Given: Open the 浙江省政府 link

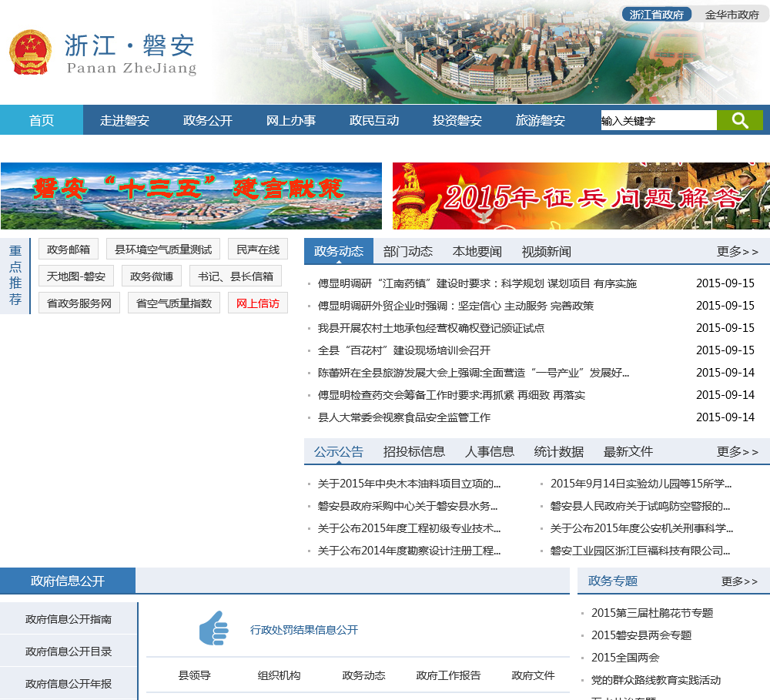Looking at the screenshot, I should click(657, 15).
